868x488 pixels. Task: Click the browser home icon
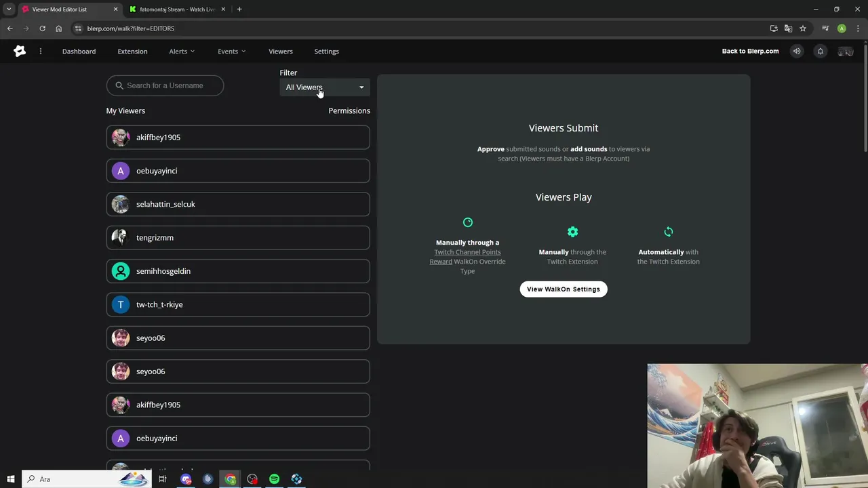pyautogui.click(x=58, y=28)
